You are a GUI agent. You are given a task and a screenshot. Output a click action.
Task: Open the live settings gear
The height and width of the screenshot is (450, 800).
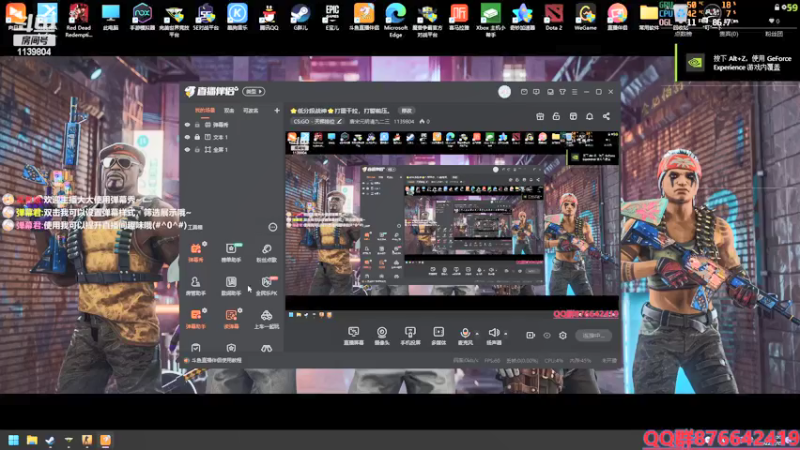pos(563,336)
